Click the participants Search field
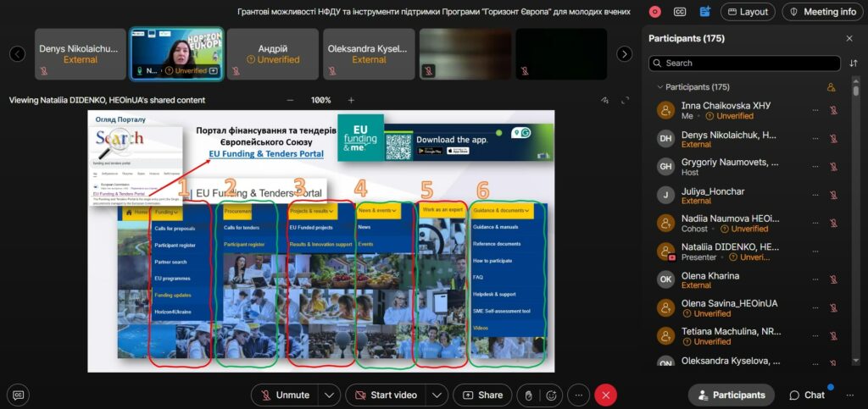 coord(744,64)
